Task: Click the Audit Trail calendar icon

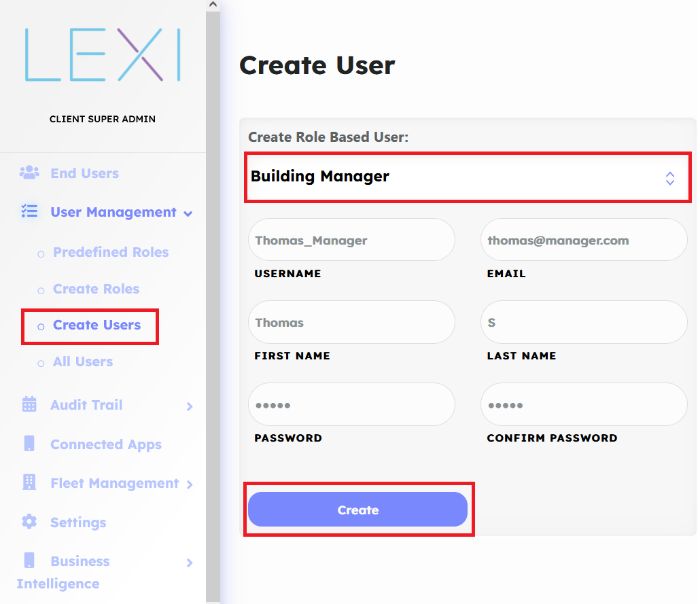Action: click(29, 404)
